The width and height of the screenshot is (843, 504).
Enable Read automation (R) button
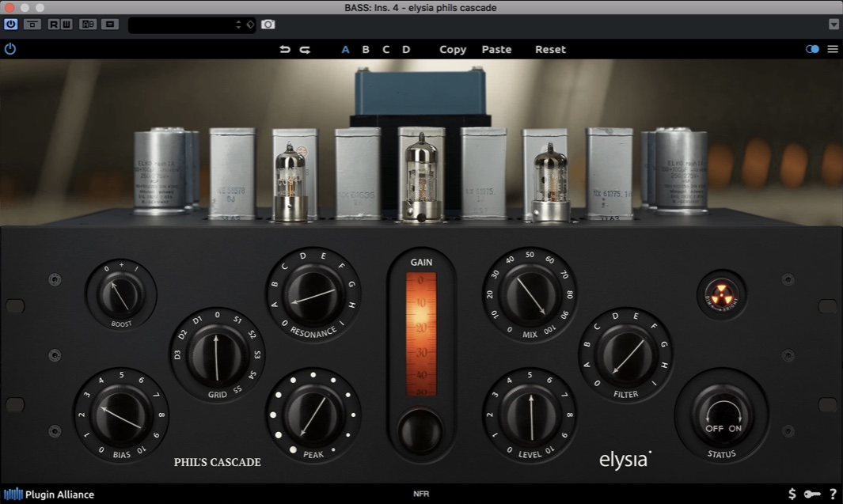coord(53,25)
